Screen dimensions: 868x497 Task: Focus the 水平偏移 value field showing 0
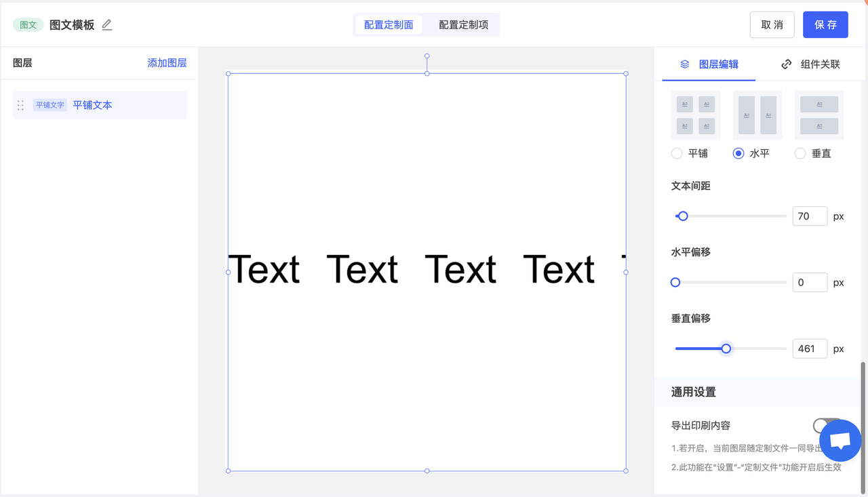(x=810, y=282)
